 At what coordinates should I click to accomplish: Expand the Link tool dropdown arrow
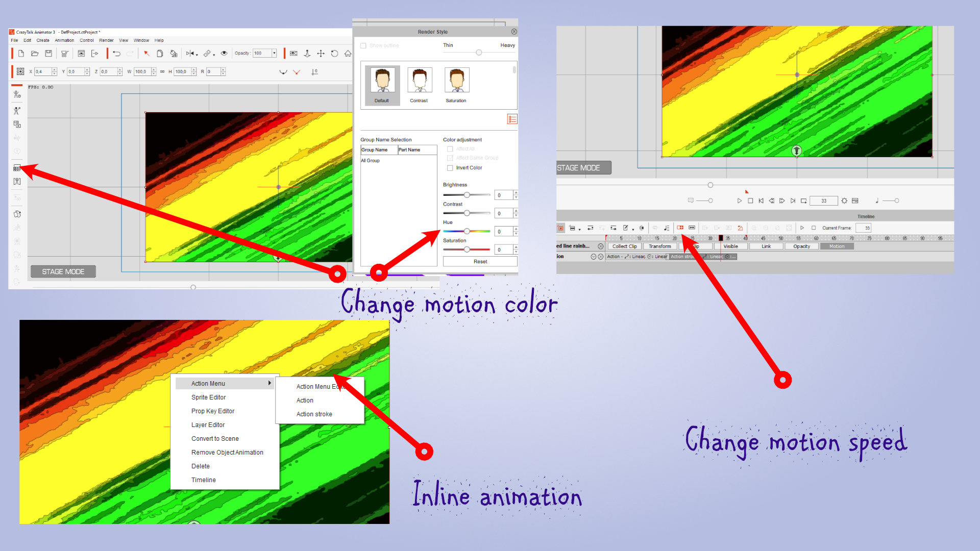(x=214, y=55)
